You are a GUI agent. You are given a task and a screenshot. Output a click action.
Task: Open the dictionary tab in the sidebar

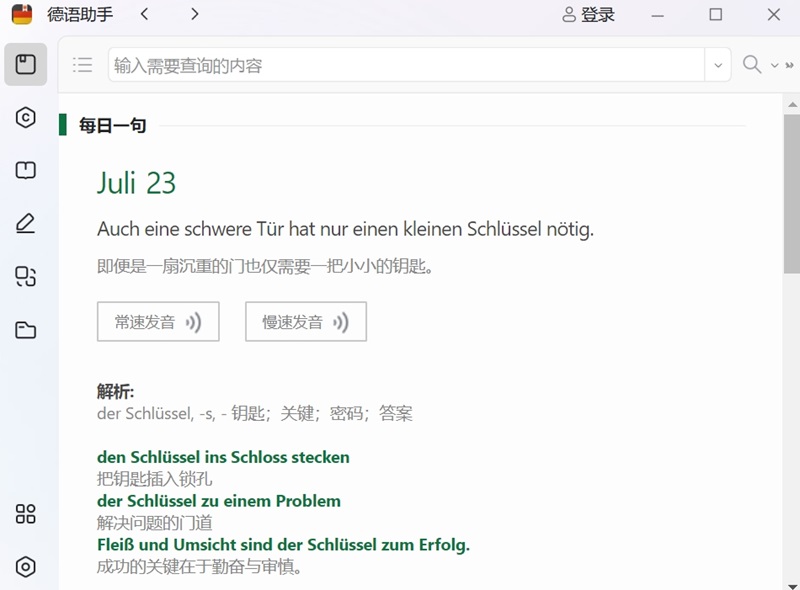[x=26, y=65]
